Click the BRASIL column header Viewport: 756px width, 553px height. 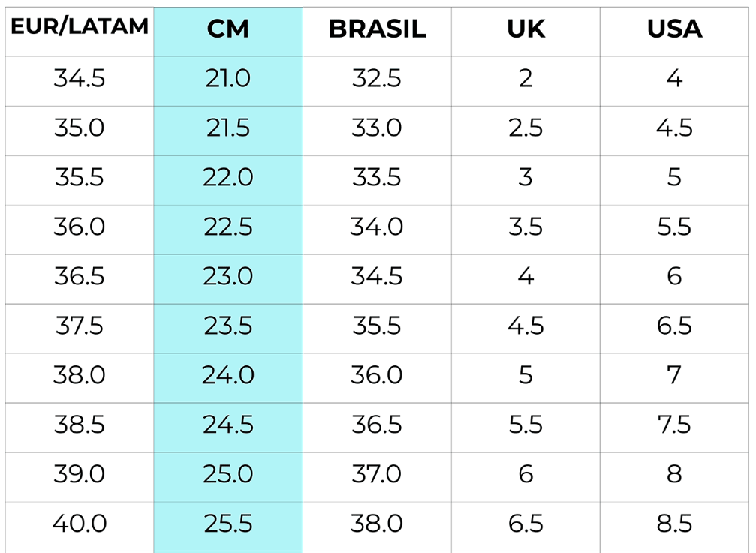tap(377, 29)
